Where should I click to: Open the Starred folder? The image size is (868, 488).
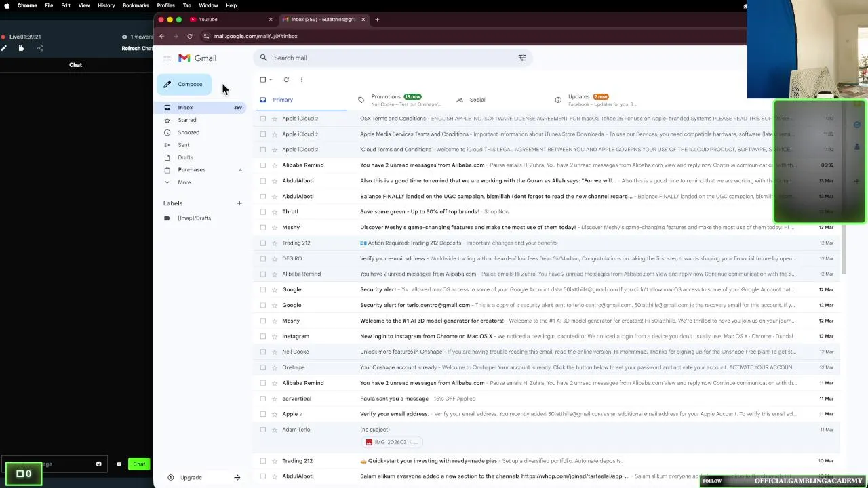coord(201,120)
